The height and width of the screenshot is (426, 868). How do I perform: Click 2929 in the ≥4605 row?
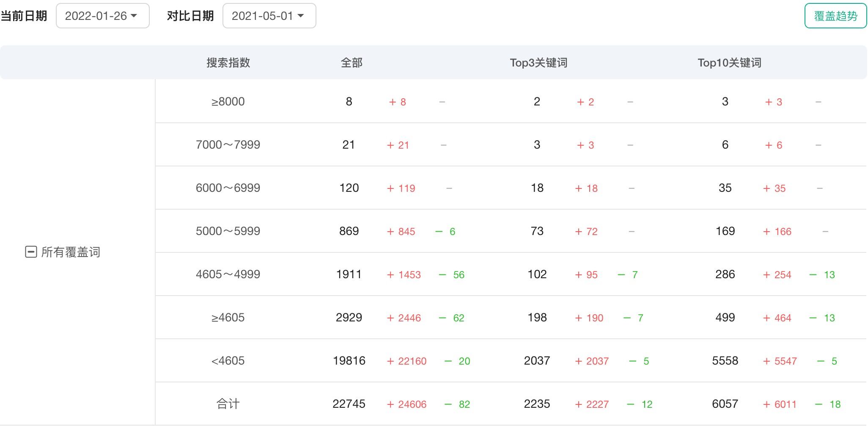(349, 318)
